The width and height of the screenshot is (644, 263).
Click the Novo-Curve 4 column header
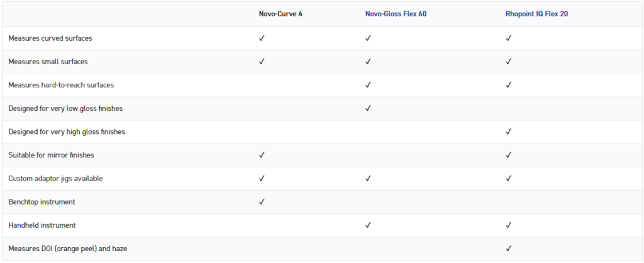(x=280, y=13)
